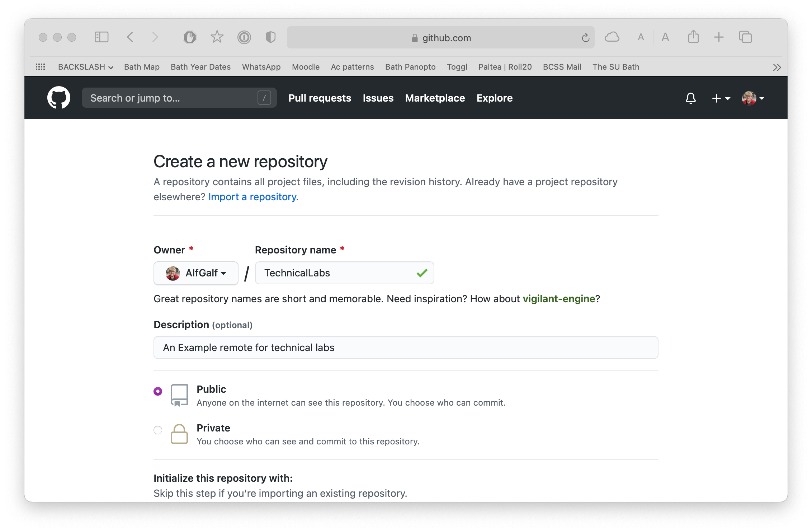Screen dimensions: 812x532
Task: Open the Moodle bookmark
Action: [x=306, y=67]
